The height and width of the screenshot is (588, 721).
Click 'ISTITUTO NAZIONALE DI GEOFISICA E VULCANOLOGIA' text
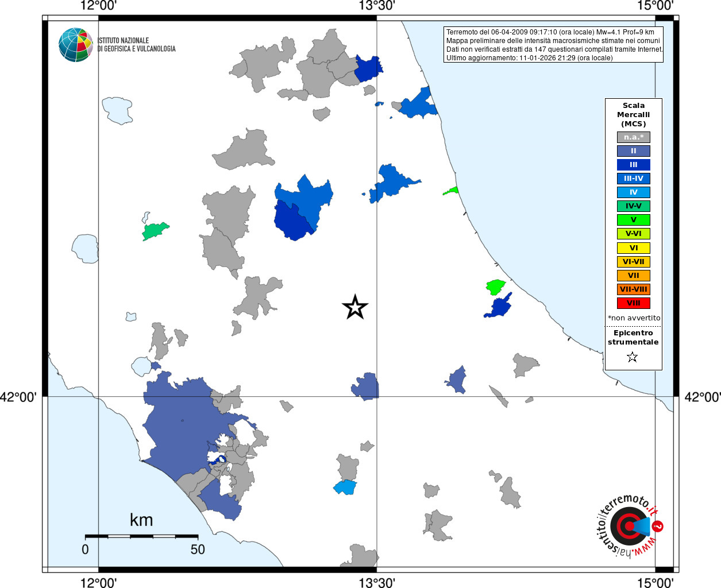point(136,45)
